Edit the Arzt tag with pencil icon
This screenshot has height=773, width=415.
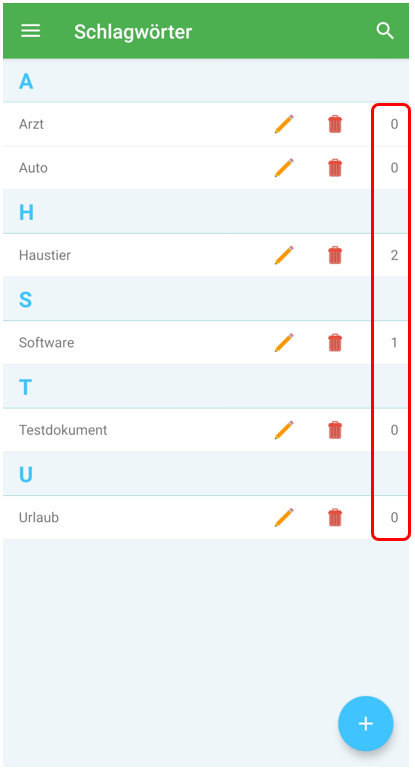coord(284,124)
